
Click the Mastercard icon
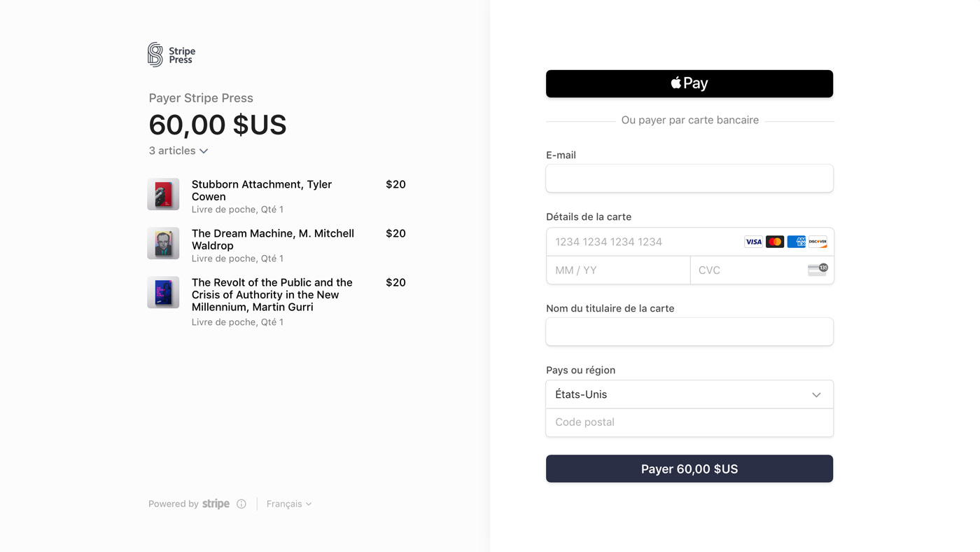pos(775,242)
